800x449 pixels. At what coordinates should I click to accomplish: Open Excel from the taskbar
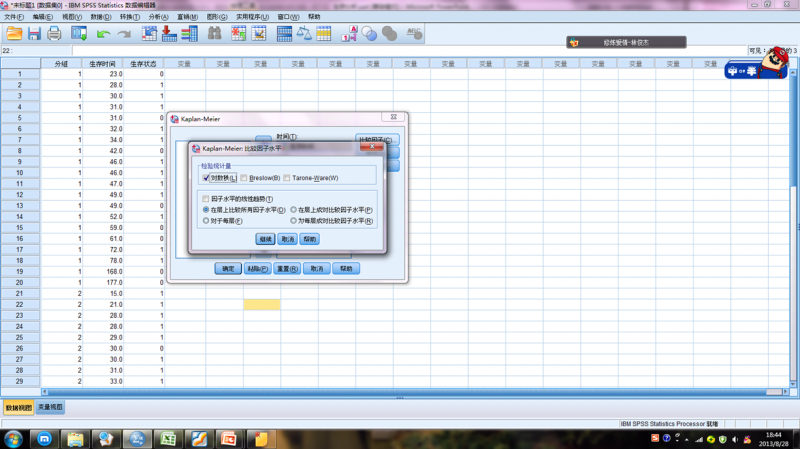pos(168,439)
